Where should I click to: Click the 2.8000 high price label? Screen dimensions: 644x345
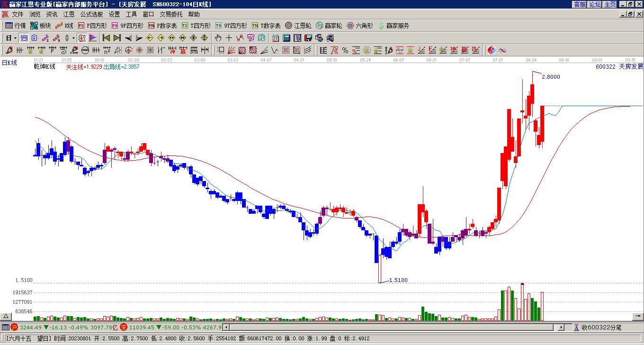(551, 77)
